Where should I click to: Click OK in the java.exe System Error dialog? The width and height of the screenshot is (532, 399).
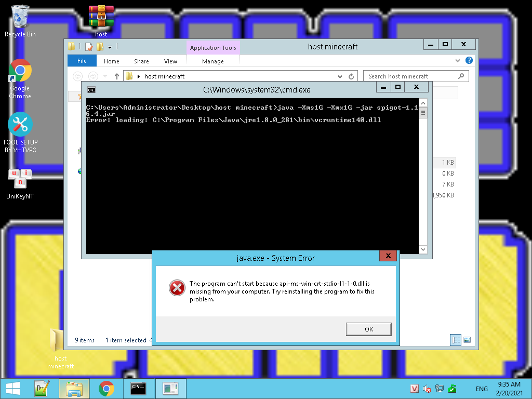point(368,329)
